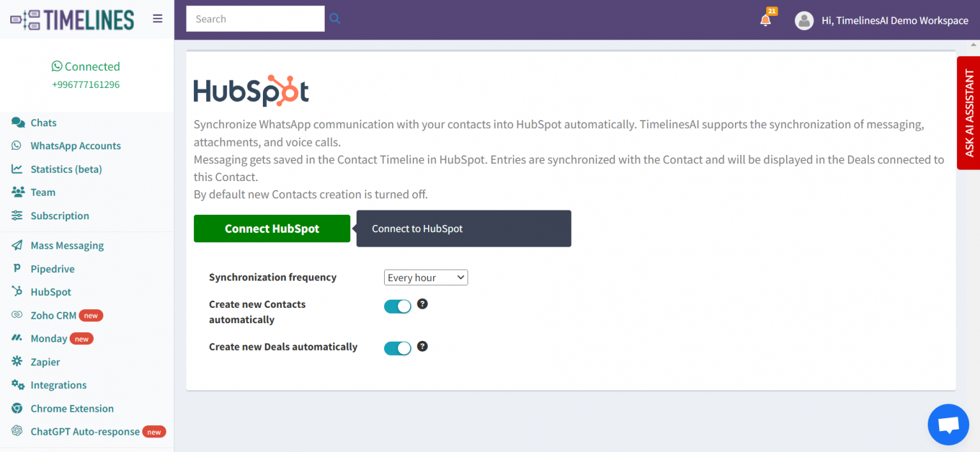980x452 pixels.
Task: Open the Zoho CRM menu item
Action: tap(55, 315)
